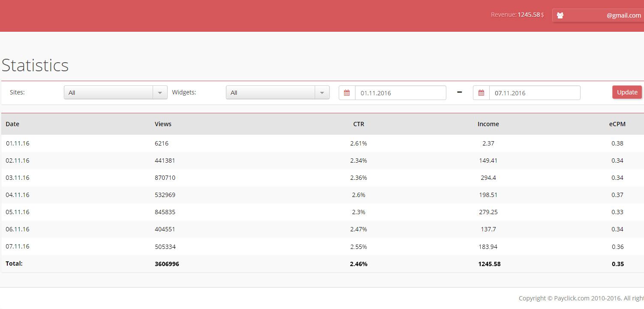Select the 06.11.16 date cell
Image resolution: width=644 pixels, height=309 pixels.
coord(18,229)
